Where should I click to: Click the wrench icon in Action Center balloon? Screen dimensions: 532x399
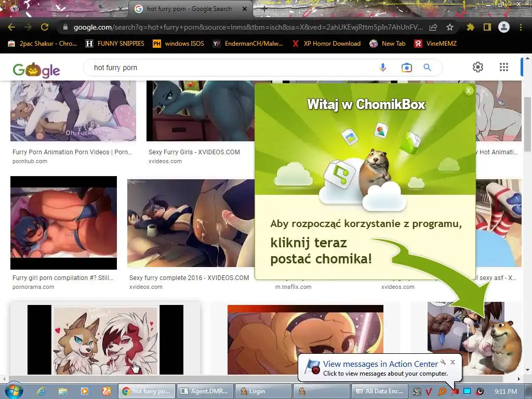click(x=443, y=362)
